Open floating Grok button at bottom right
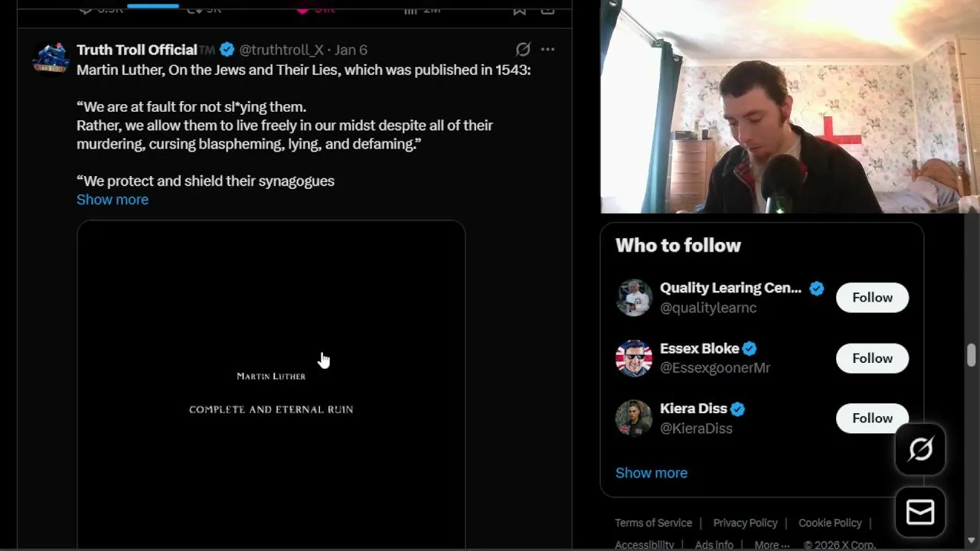 [x=920, y=449]
